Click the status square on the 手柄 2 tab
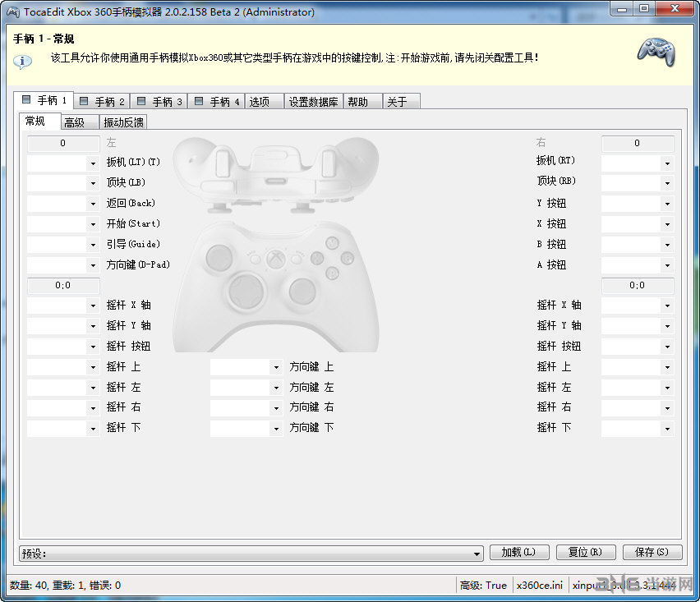 point(84,101)
